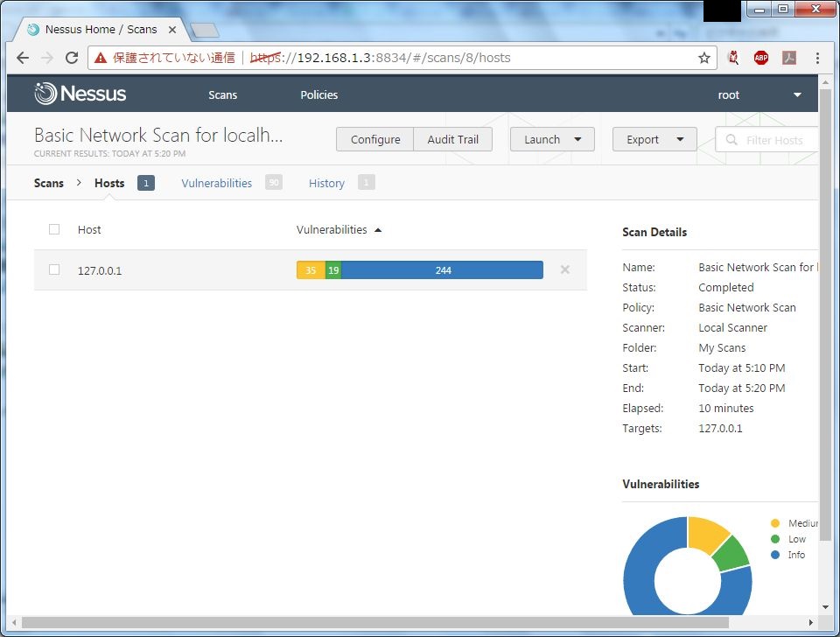The height and width of the screenshot is (637, 840).
Task: Remove host 127.0.0.1 with the X icon
Action: pos(564,269)
